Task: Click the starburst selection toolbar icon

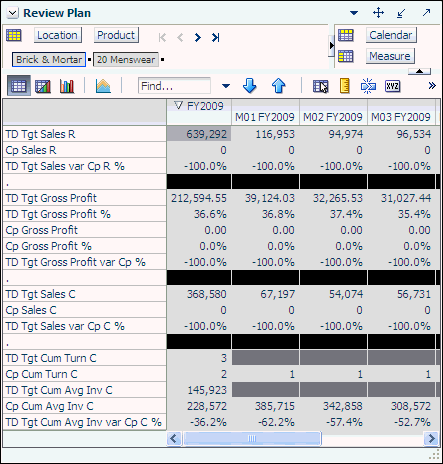Action: click(x=368, y=86)
